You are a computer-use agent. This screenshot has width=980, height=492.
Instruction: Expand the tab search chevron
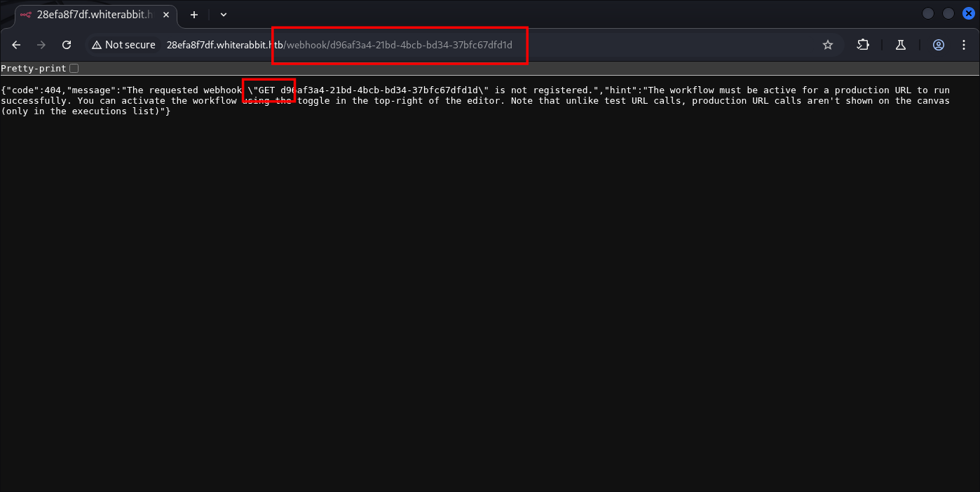pyautogui.click(x=224, y=14)
